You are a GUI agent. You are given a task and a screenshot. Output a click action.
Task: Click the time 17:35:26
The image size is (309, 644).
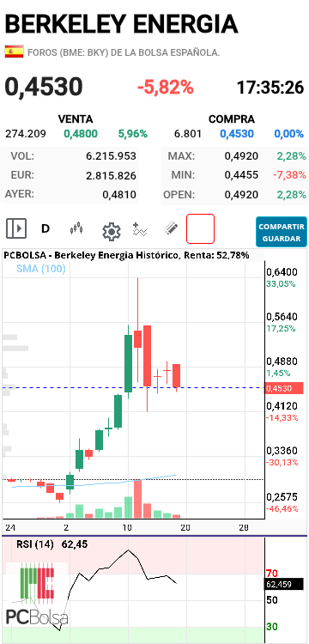[x=270, y=88]
